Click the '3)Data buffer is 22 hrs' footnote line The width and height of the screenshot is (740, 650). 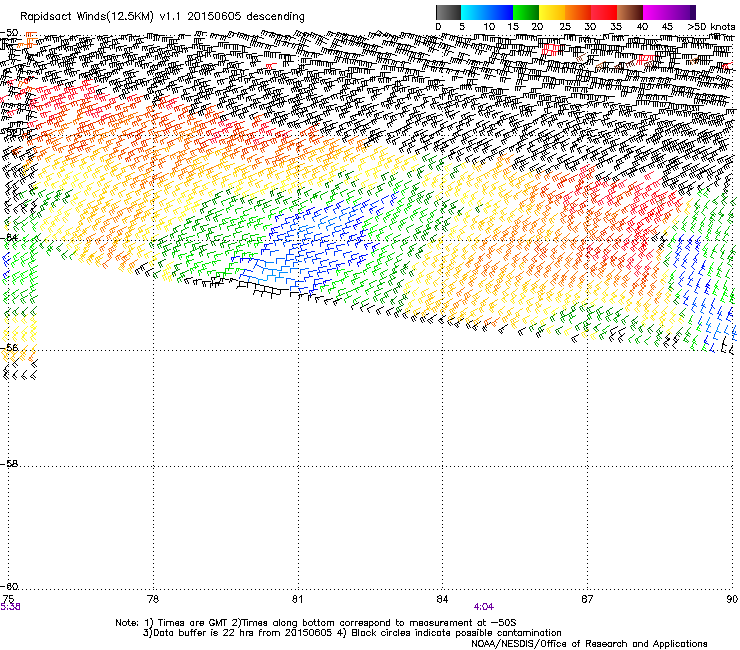click(352, 633)
